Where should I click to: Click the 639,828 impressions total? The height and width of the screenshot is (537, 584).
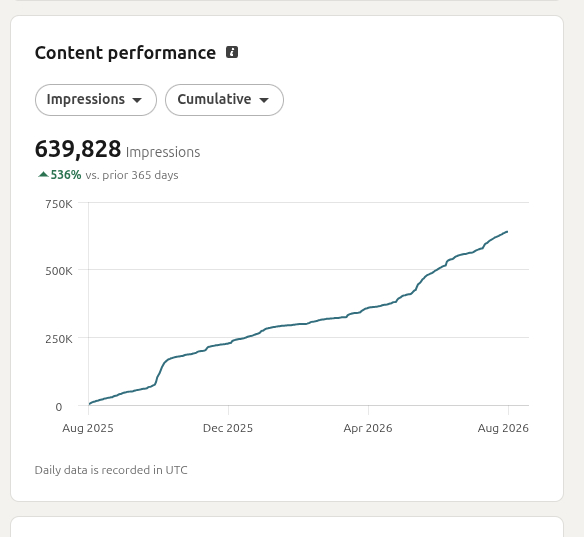click(78, 149)
